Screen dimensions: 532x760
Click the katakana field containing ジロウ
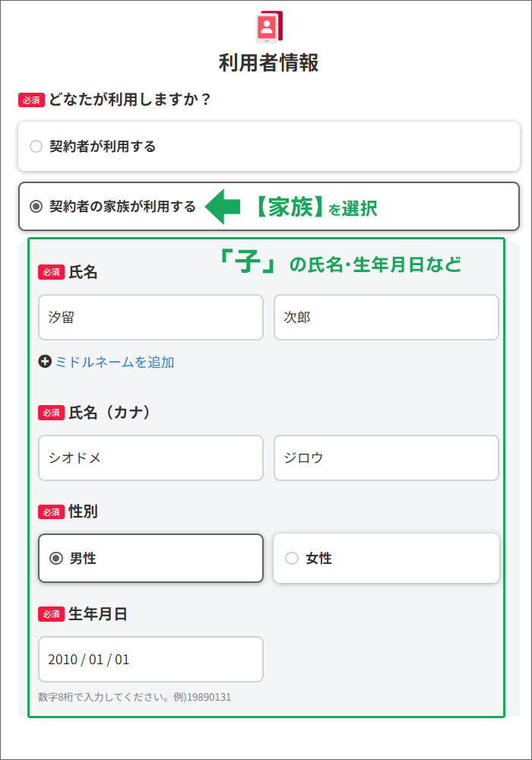[x=386, y=458]
